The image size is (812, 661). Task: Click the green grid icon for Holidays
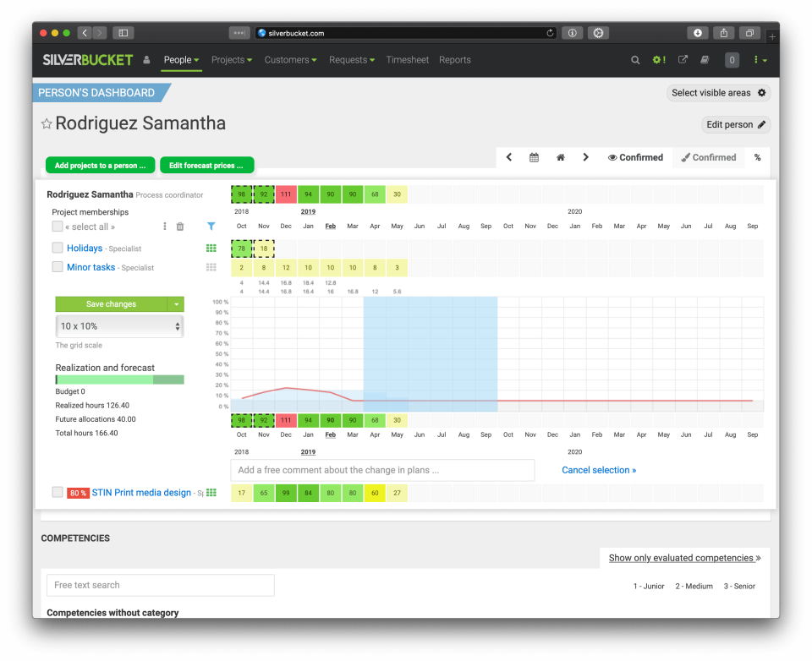211,249
